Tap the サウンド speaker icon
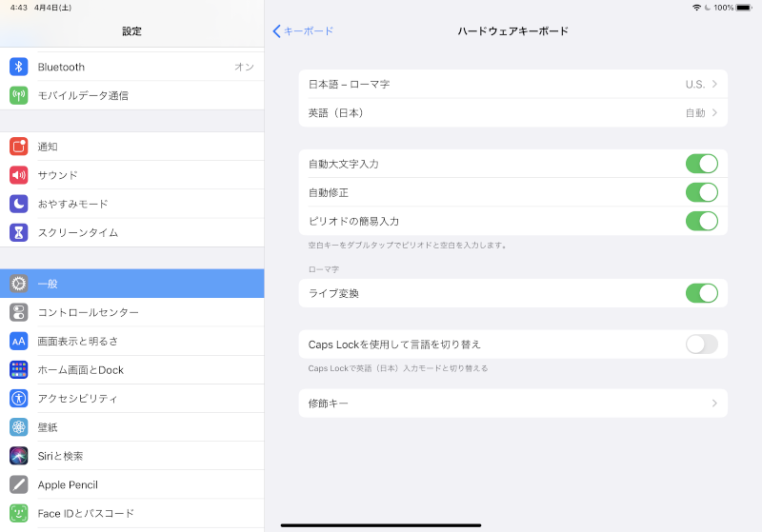The width and height of the screenshot is (762, 532). [18, 175]
